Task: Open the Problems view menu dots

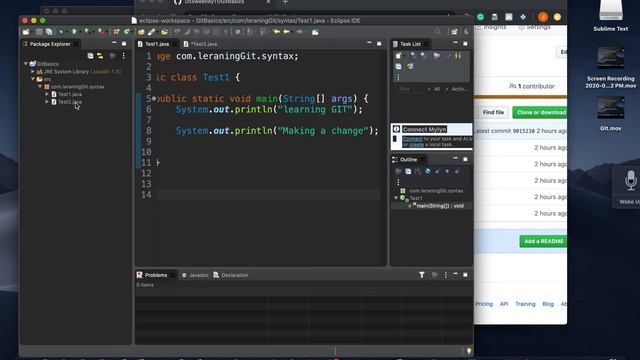Action: coord(446,275)
